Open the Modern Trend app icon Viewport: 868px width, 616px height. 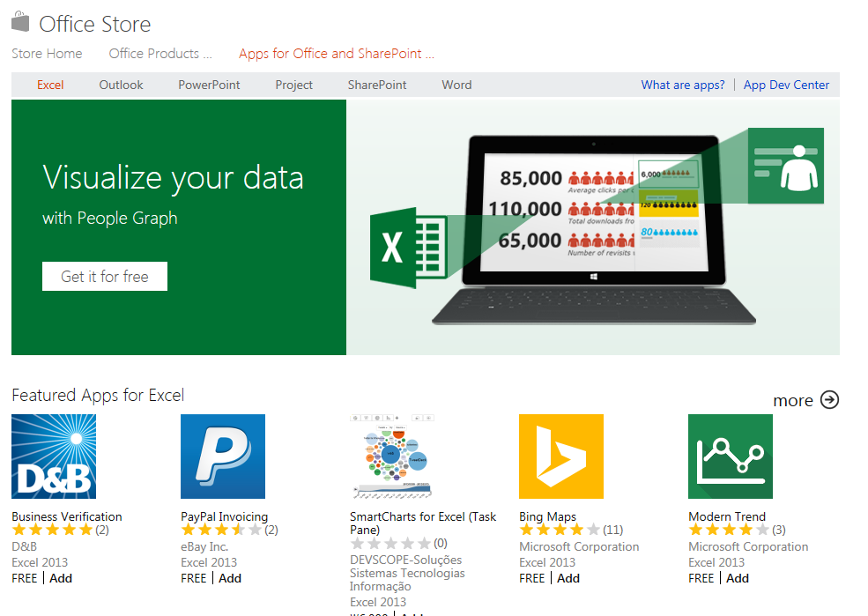tap(731, 456)
